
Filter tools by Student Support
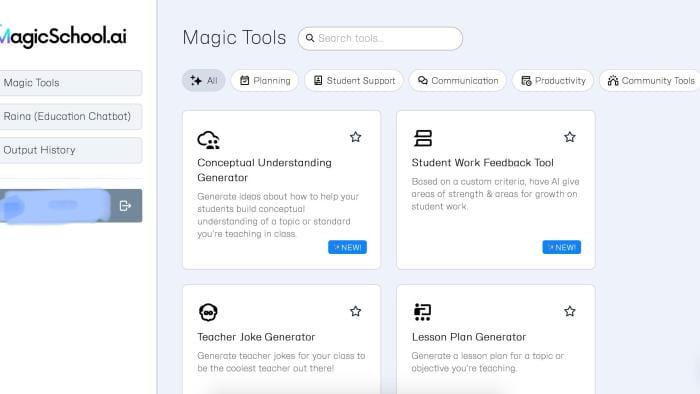[354, 81]
